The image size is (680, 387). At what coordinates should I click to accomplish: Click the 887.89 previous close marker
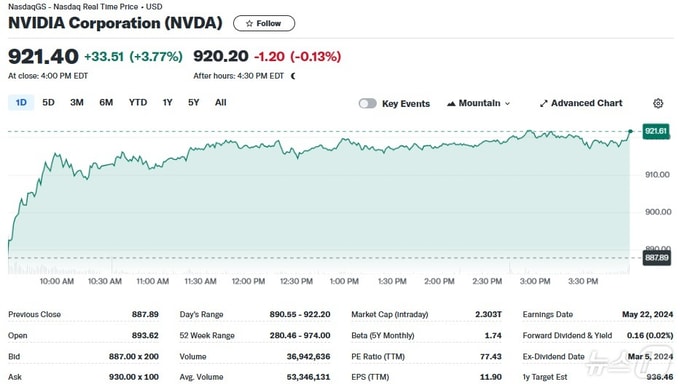pyautogui.click(x=656, y=258)
